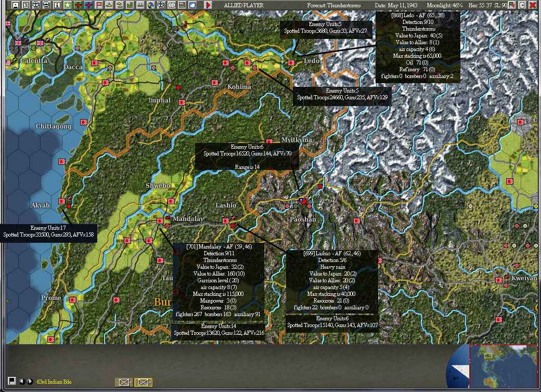Click the striped terrain toolbar icon
541x392 pixels.
click(182, 5)
